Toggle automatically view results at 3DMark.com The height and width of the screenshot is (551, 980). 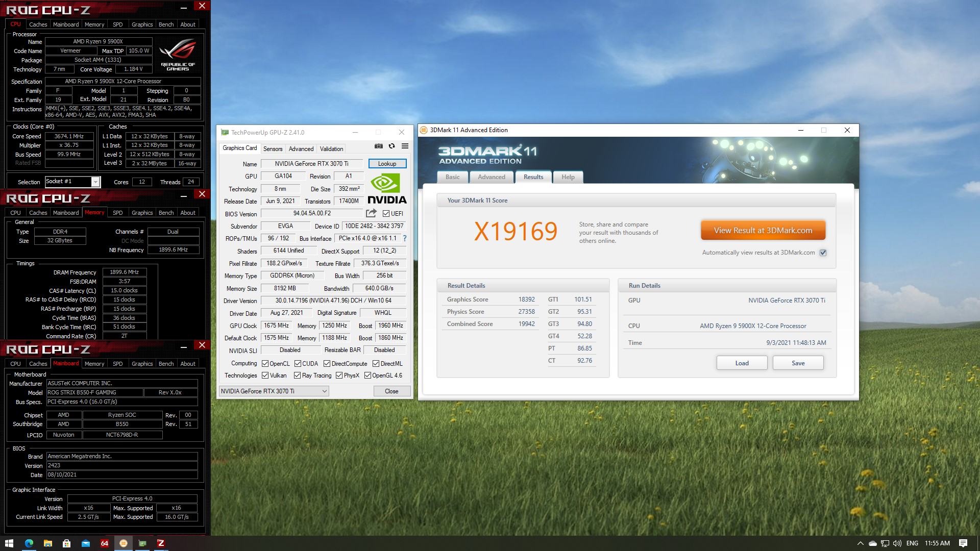click(823, 253)
